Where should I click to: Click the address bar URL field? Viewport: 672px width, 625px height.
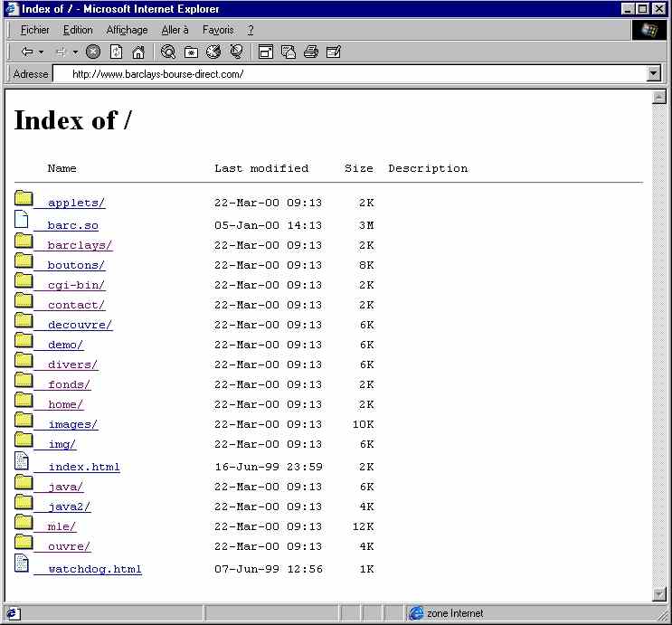click(349, 74)
